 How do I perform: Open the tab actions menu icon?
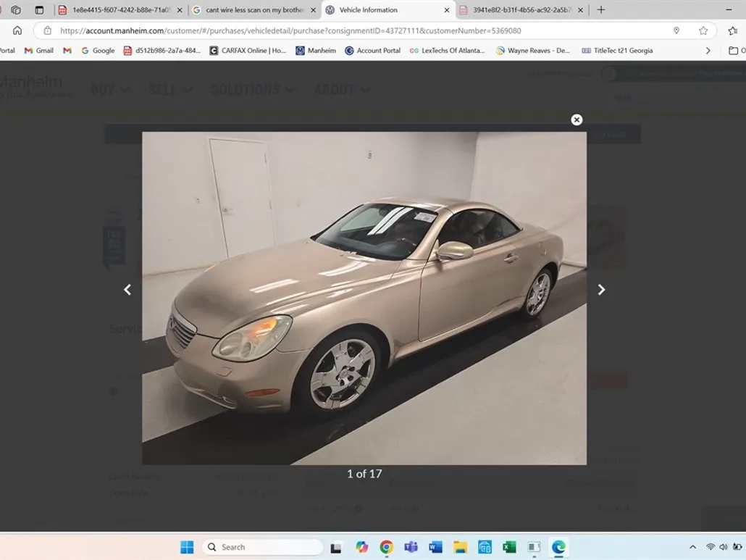point(40,9)
